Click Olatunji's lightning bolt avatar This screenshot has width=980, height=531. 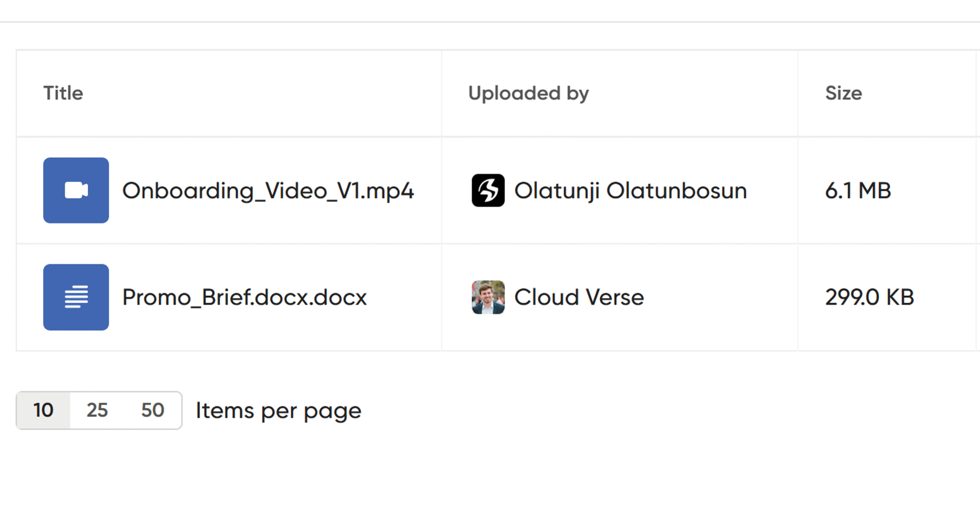[x=488, y=190]
